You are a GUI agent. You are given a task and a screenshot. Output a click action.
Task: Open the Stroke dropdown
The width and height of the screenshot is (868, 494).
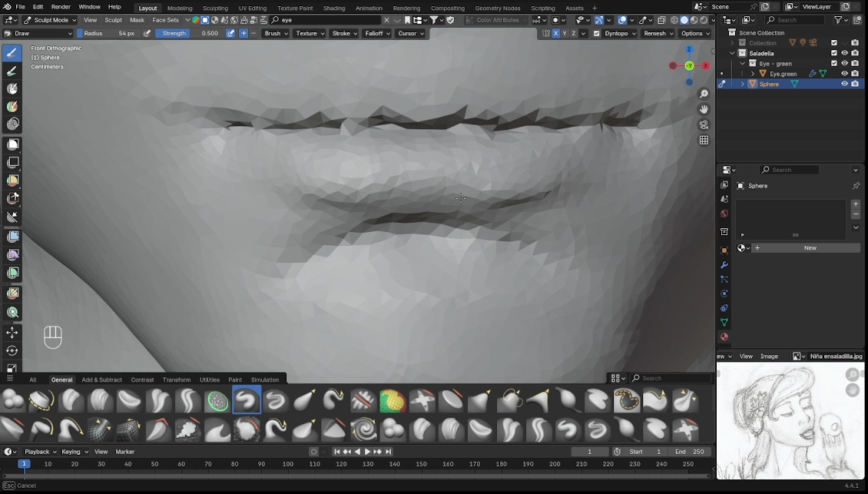tap(344, 33)
